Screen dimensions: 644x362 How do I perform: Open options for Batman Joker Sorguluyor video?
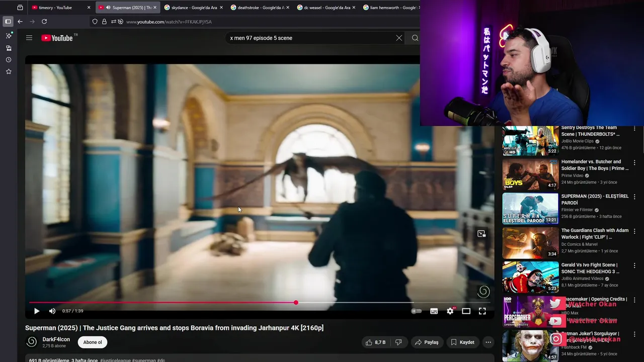tap(634, 334)
